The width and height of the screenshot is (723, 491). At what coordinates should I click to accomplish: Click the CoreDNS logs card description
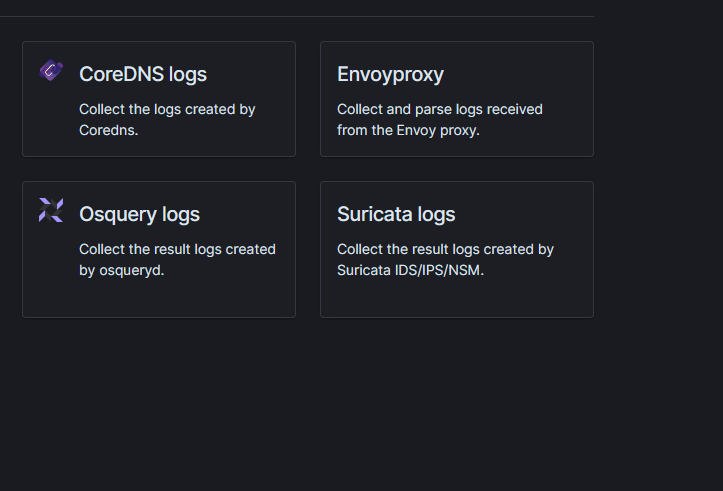pyautogui.click(x=167, y=119)
